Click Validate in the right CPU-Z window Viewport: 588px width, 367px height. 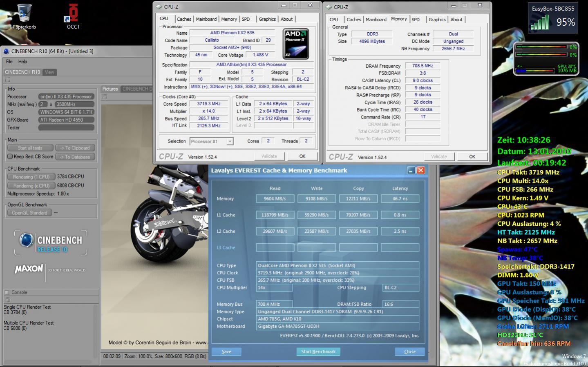click(x=439, y=156)
